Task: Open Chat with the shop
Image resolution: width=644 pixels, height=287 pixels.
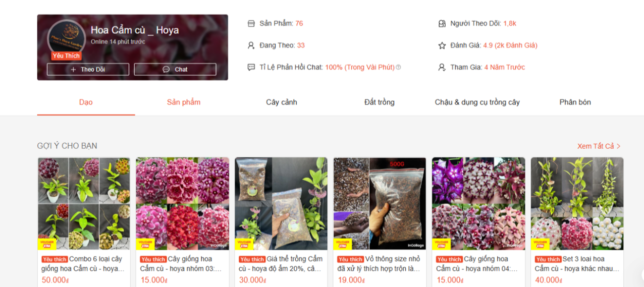Action: point(175,69)
